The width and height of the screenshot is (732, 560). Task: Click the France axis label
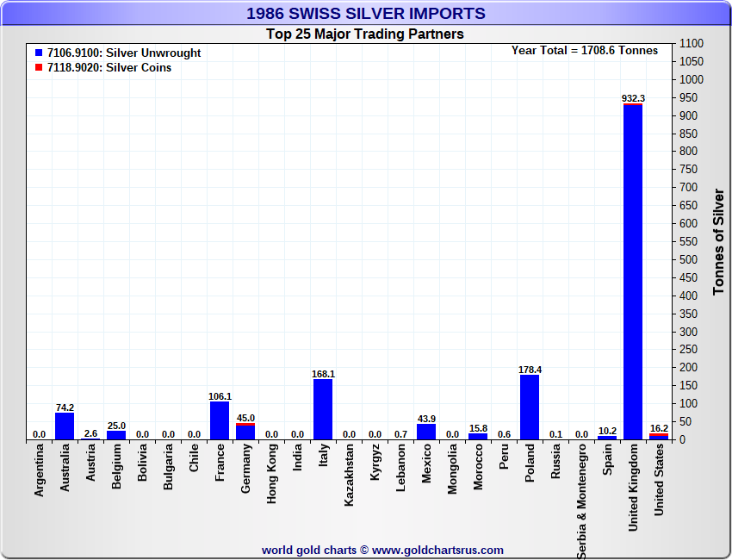tap(220, 463)
